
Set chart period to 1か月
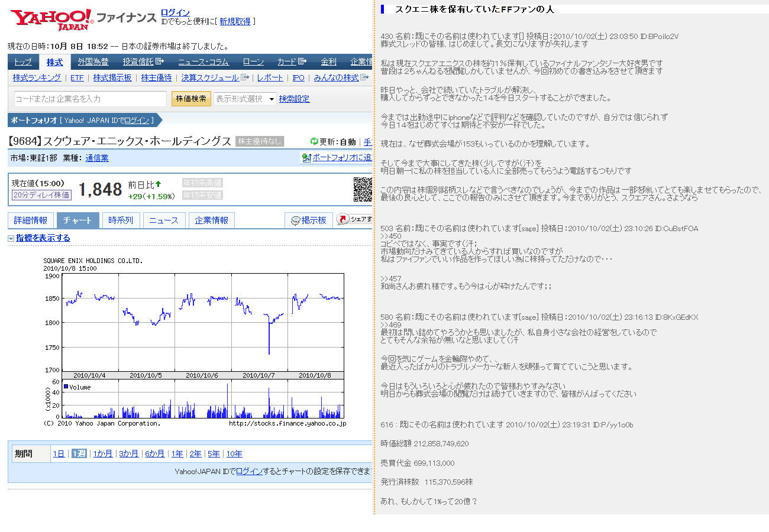(103, 454)
